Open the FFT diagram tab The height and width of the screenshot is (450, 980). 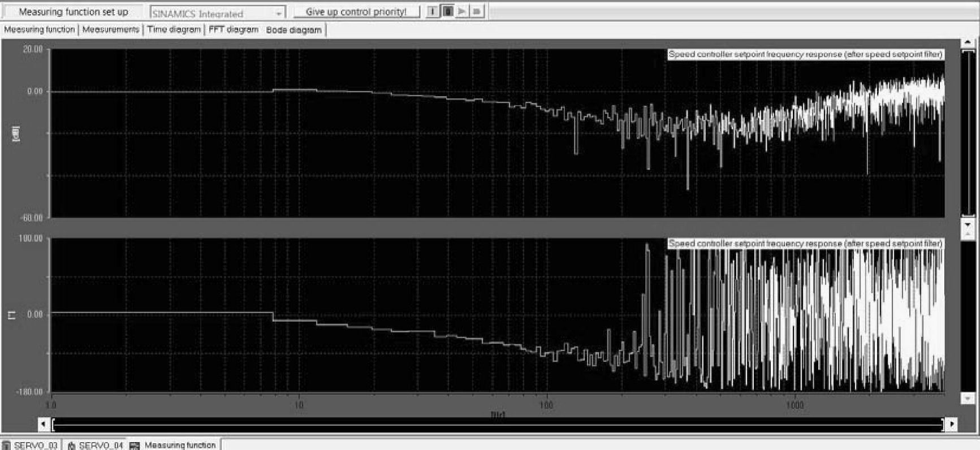point(234,29)
